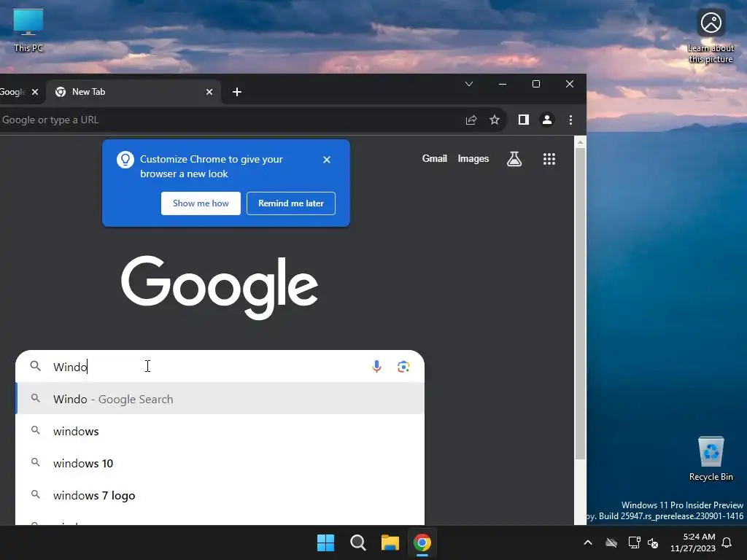The height and width of the screenshot is (560, 747).
Task: Show hidden tray icons chevron
Action: point(588,542)
